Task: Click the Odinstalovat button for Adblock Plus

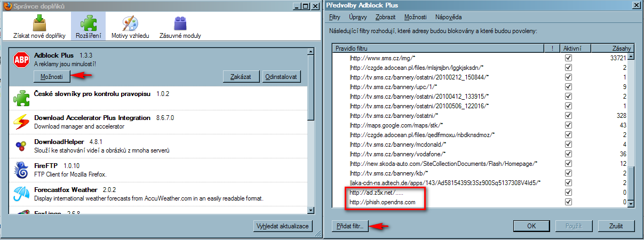Action: (282, 77)
